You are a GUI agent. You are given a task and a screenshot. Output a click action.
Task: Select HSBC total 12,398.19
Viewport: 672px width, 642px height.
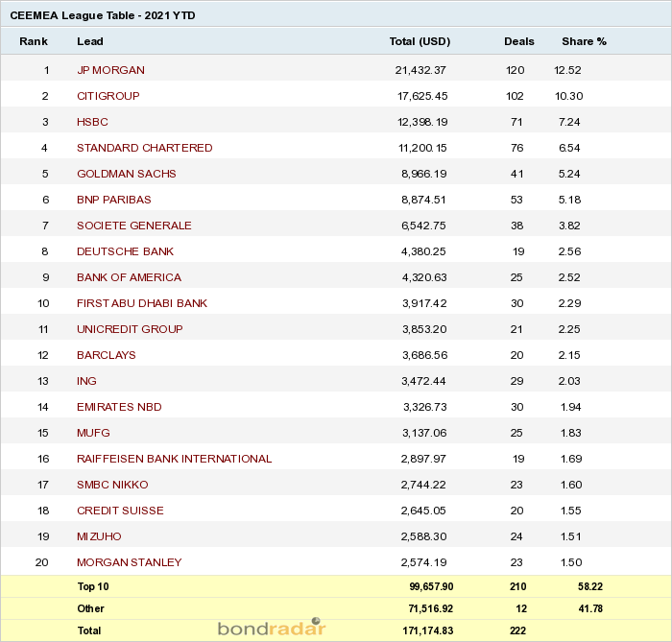click(x=422, y=122)
